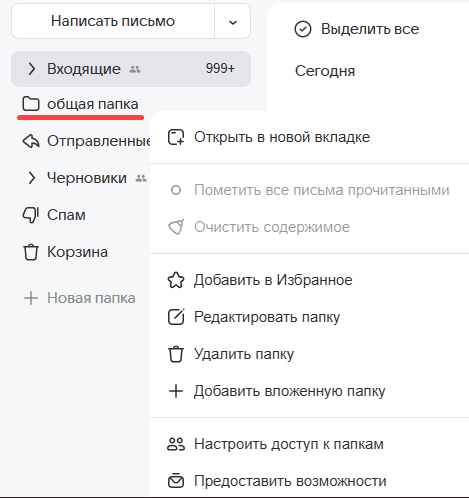Viewport: 469px width, 498px height.
Task: Click the folder icon of общая папка
Action: pos(31,104)
